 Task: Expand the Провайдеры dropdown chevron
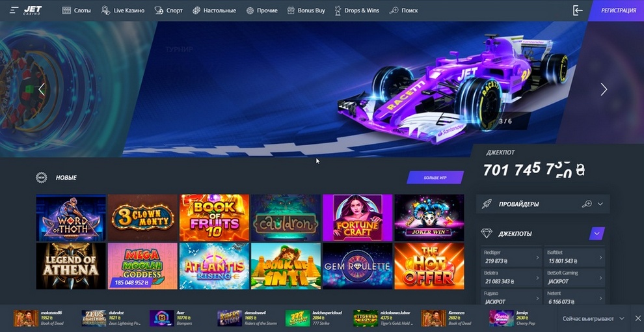pos(600,204)
